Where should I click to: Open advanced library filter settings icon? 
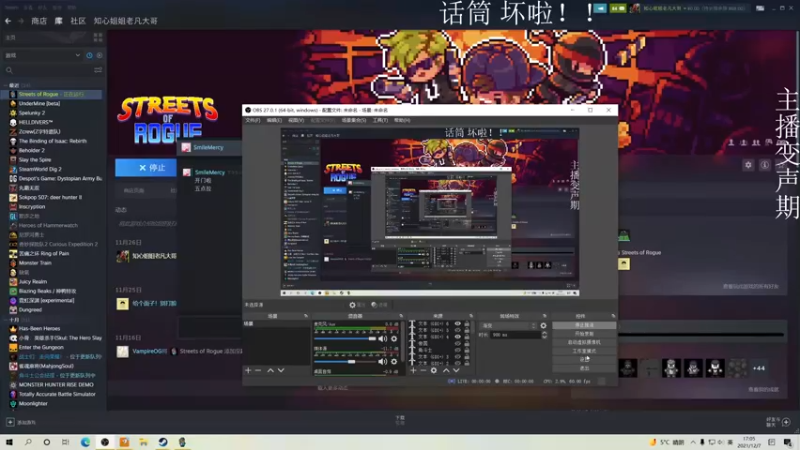(x=98, y=70)
